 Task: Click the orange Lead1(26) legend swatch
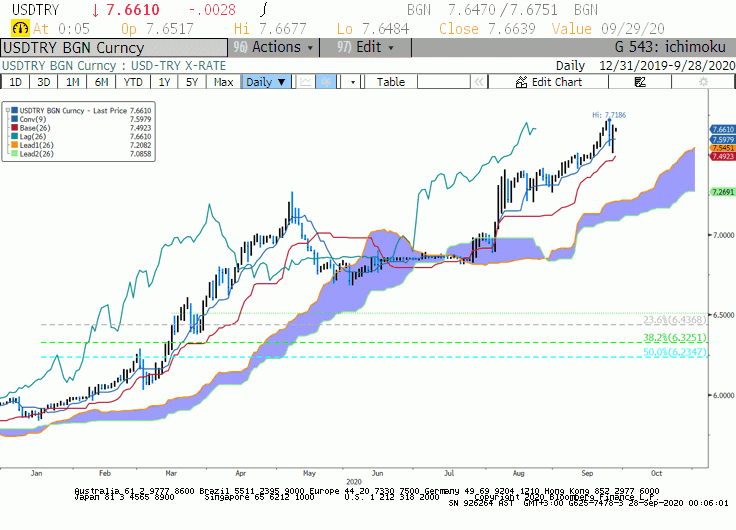[15, 145]
